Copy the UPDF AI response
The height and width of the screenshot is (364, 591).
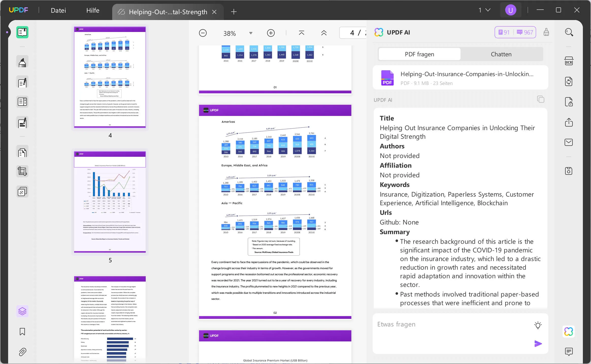(x=541, y=99)
